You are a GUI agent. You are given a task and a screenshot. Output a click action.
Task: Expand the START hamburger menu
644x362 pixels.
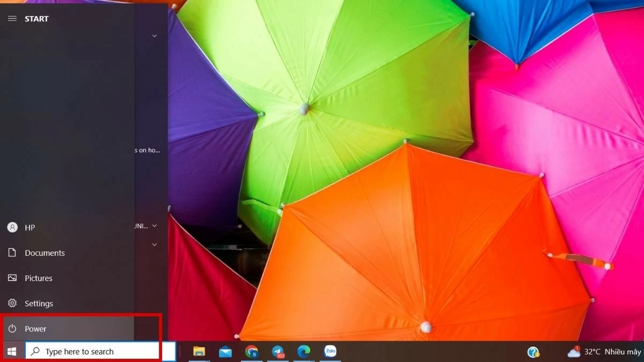tap(12, 19)
